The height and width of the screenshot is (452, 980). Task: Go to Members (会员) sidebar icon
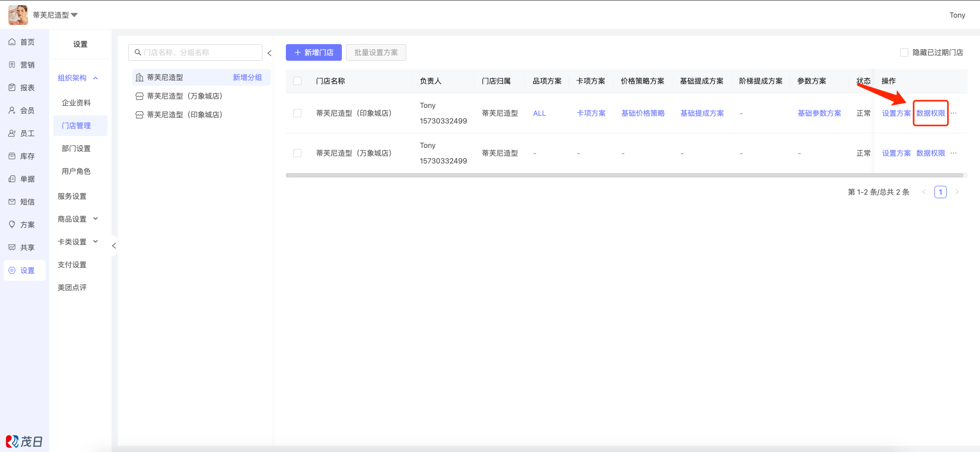coord(12,111)
